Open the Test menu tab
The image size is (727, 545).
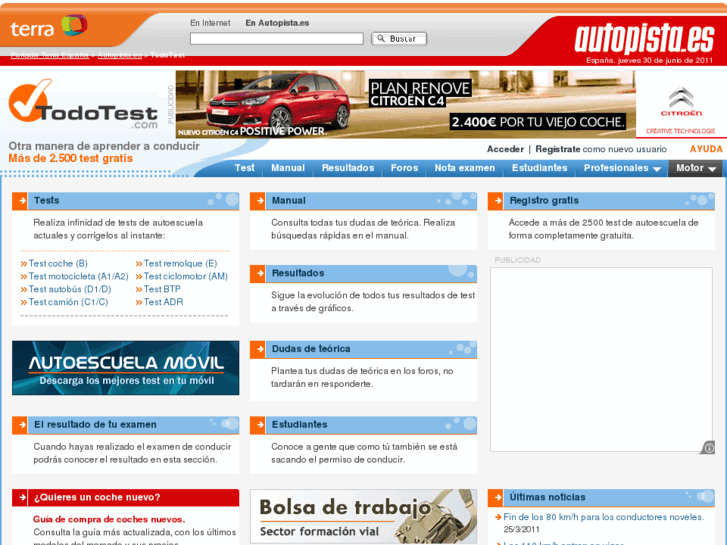(x=244, y=168)
